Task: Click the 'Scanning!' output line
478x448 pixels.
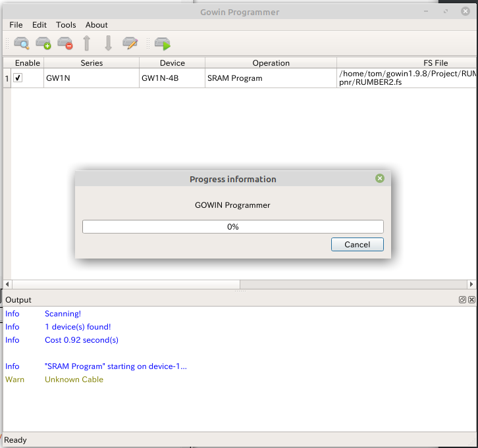Action: [x=63, y=314]
